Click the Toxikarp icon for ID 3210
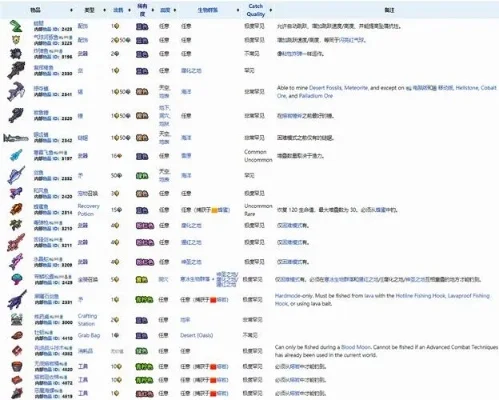 point(16,225)
